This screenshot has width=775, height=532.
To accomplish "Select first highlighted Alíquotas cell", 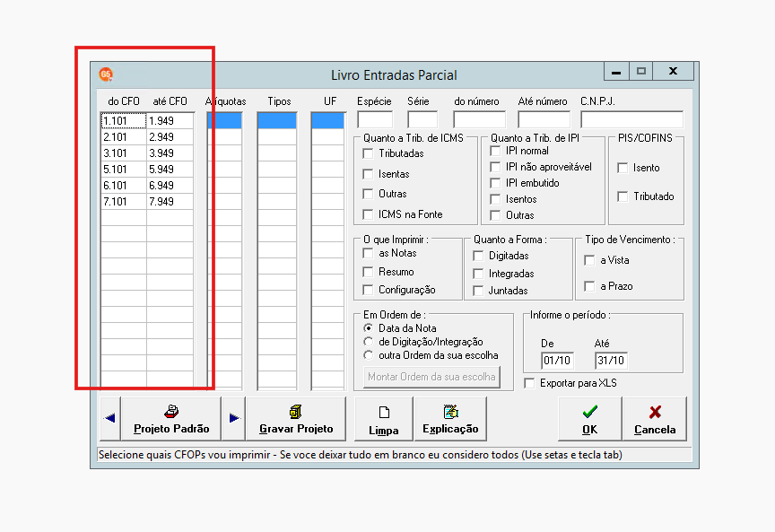I will click(225, 120).
